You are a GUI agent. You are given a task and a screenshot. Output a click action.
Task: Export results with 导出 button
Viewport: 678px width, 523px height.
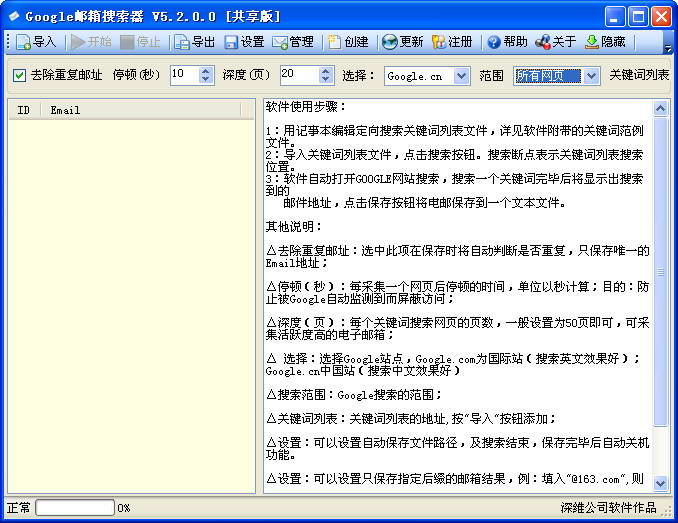coord(195,42)
